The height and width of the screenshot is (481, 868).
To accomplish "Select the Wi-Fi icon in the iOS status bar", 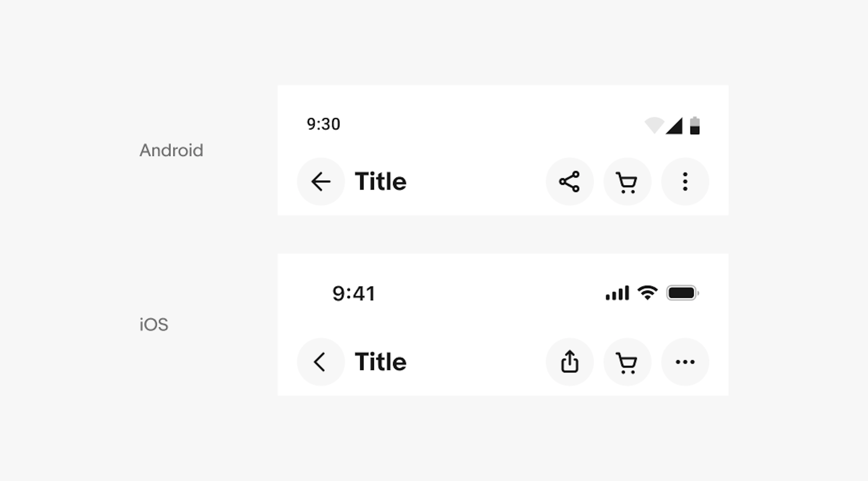I will point(647,293).
